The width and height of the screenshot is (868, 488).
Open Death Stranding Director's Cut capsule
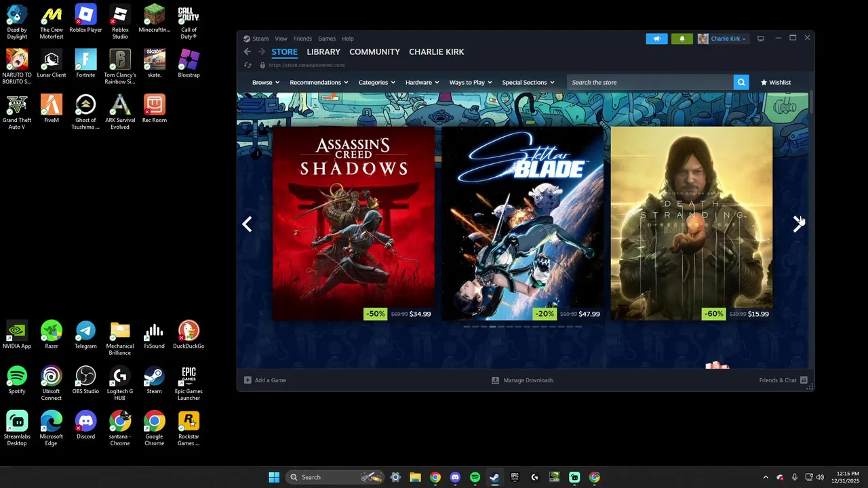coord(691,223)
